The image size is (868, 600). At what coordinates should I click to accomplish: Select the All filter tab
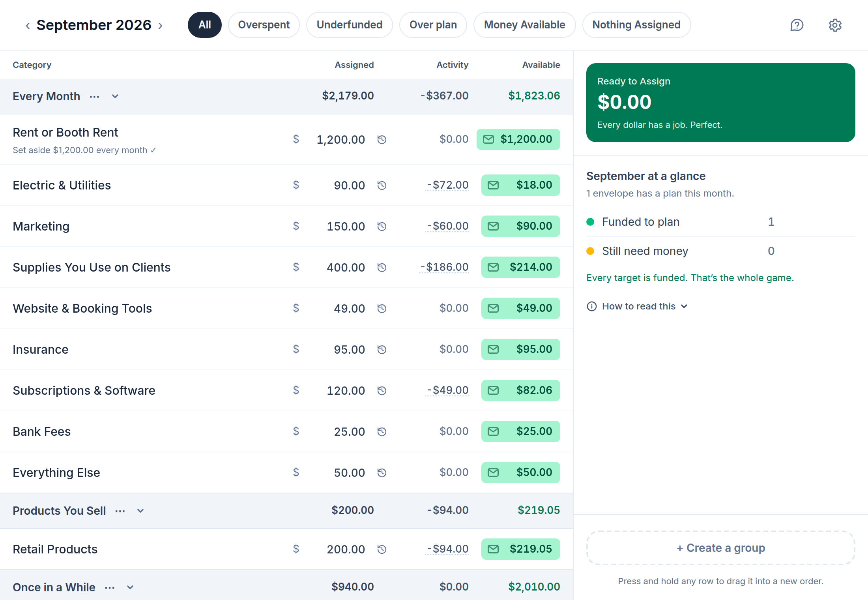pyautogui.click(x=204, y=25)
